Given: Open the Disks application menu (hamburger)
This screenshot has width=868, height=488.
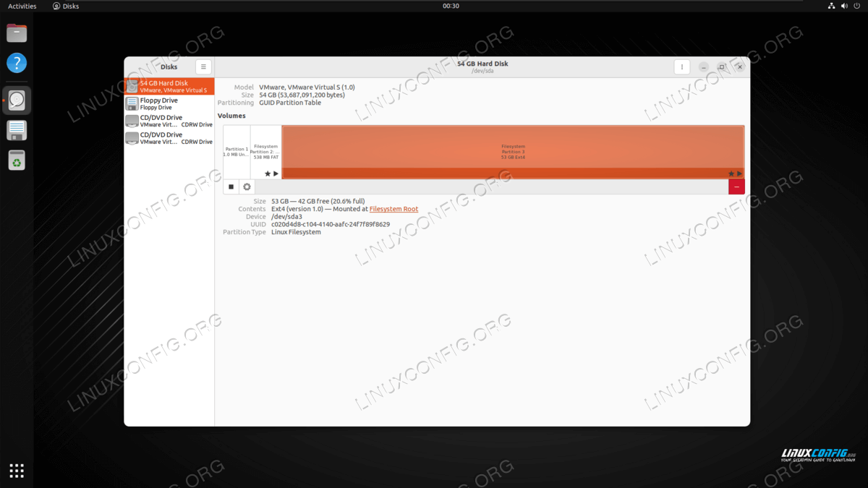Looking at the screenshot, I should (x=203, y=67).
